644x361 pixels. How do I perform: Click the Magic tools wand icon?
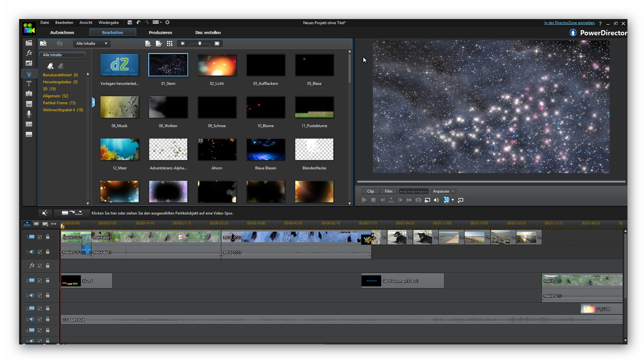point(45,213)
